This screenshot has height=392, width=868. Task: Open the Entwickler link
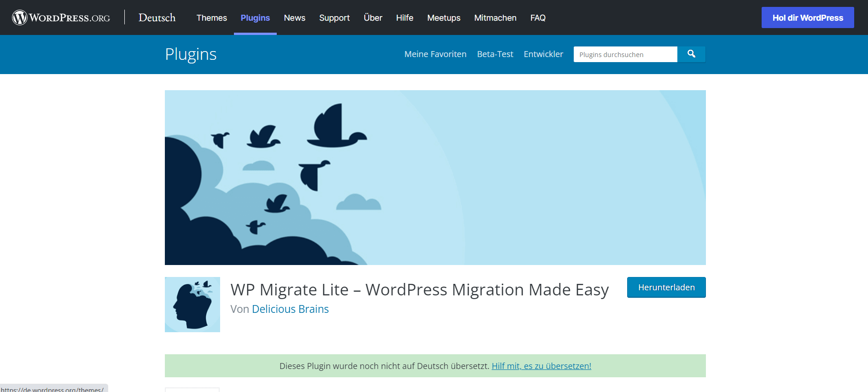pyautogui.click(x=543, y=54)
